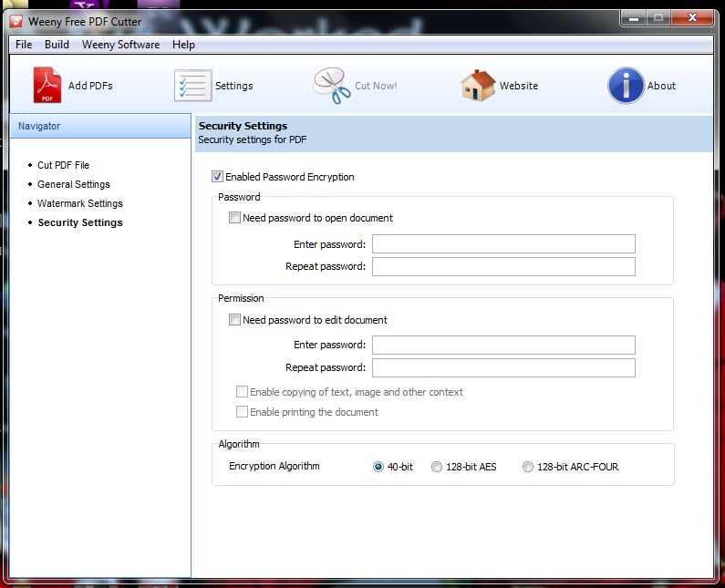Enable Need password to open document
The width and height of the screenshot is (725, 588).
[x=235, y=218]
